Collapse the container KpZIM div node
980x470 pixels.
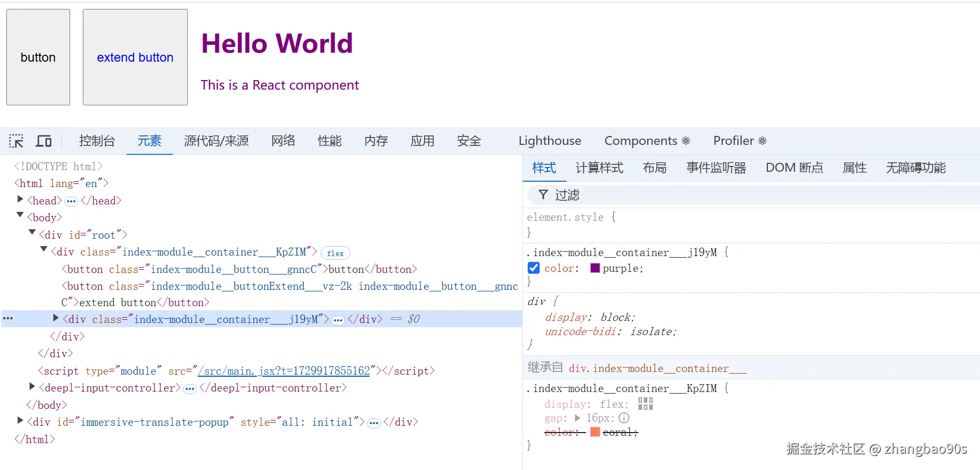[44, 249]
